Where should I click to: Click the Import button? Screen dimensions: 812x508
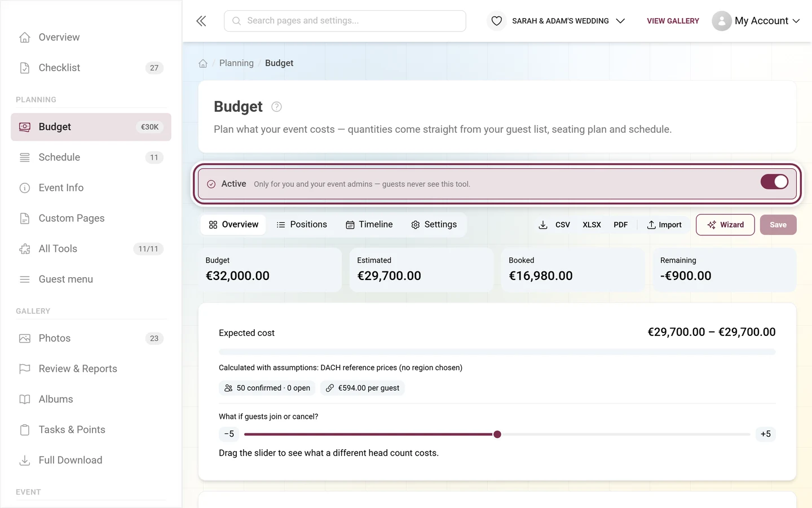pyautogui.click(x=664, y=225)
